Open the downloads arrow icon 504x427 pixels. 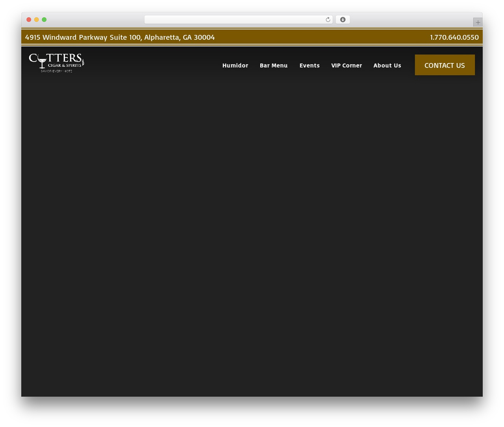(x=343, y=20)
